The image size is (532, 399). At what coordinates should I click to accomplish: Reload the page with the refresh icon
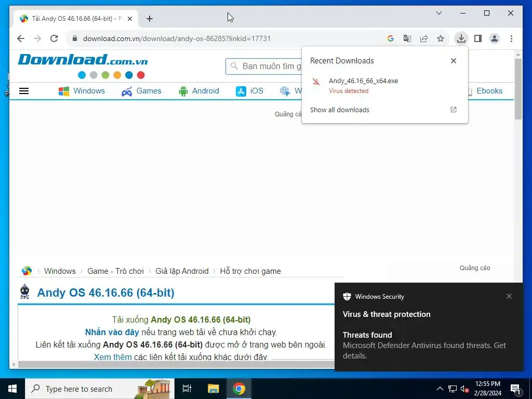[54, 38]
